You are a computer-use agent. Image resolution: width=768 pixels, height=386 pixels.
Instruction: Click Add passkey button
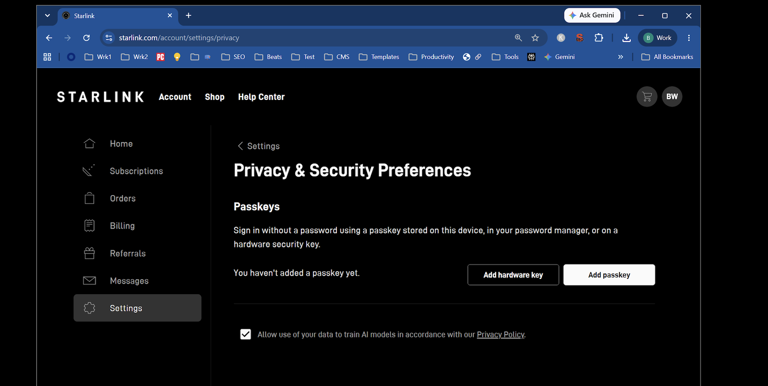(x=609, y=275)
